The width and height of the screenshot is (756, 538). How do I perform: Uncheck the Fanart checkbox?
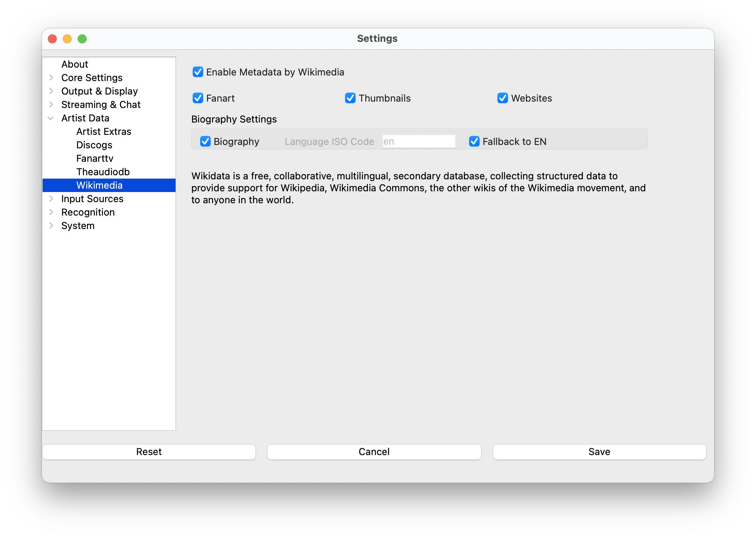(x=198, y=98)
